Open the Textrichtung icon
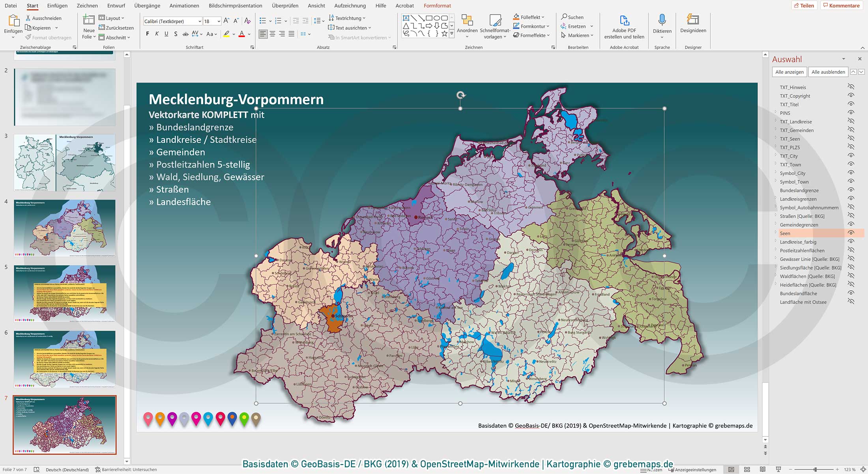This screenshot has height=474, width=868. [x=332, y=18]
